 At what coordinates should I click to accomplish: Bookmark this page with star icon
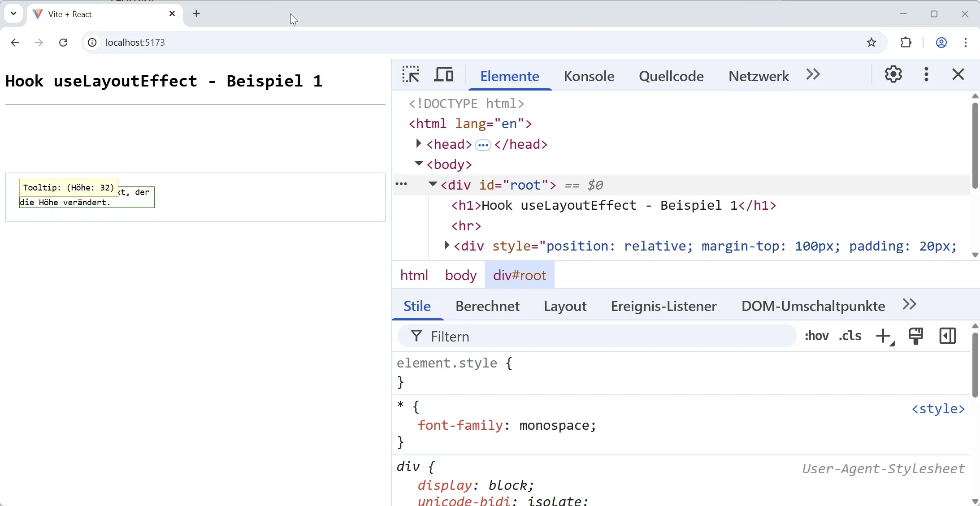point(871,43)
